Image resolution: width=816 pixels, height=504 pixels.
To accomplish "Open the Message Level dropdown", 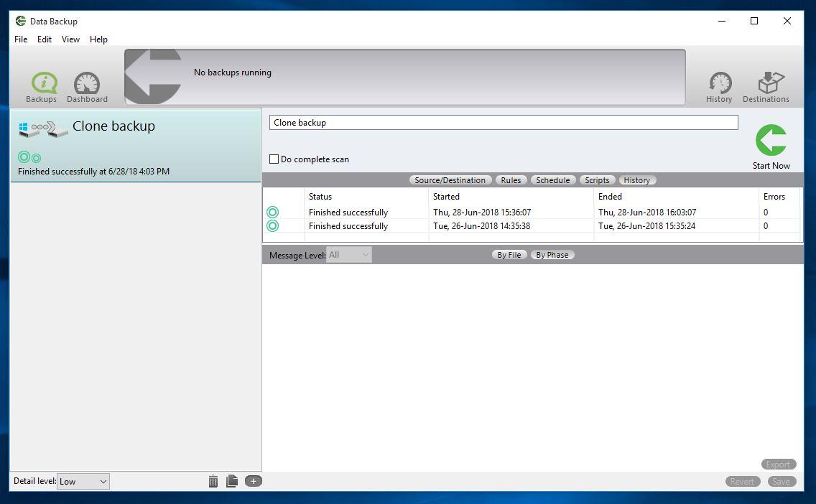I will (349, 255).
